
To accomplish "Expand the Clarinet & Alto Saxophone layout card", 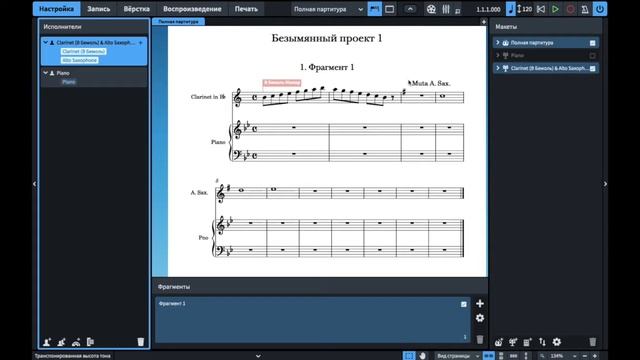I will click(x=498, y=68).
